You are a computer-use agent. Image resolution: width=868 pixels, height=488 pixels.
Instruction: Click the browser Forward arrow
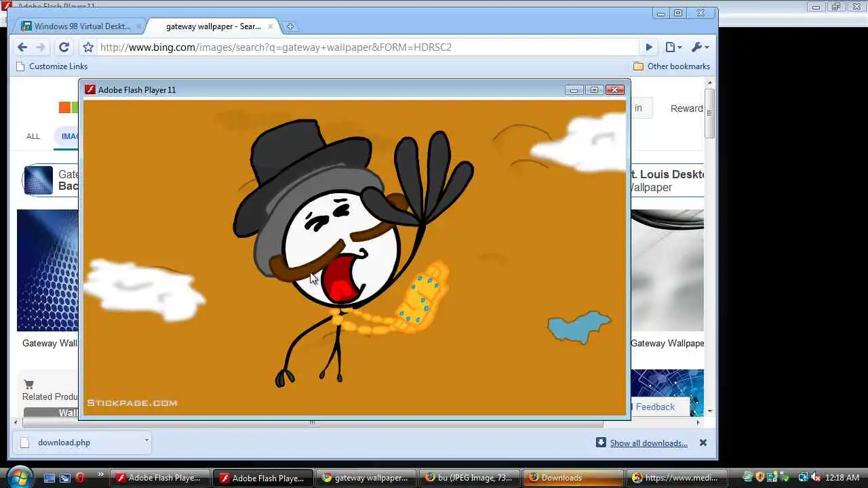click(41, 47)
